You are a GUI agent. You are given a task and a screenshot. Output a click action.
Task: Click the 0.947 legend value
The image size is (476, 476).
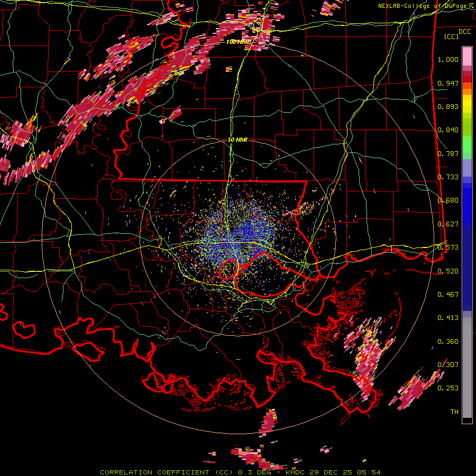coord(448,83)
